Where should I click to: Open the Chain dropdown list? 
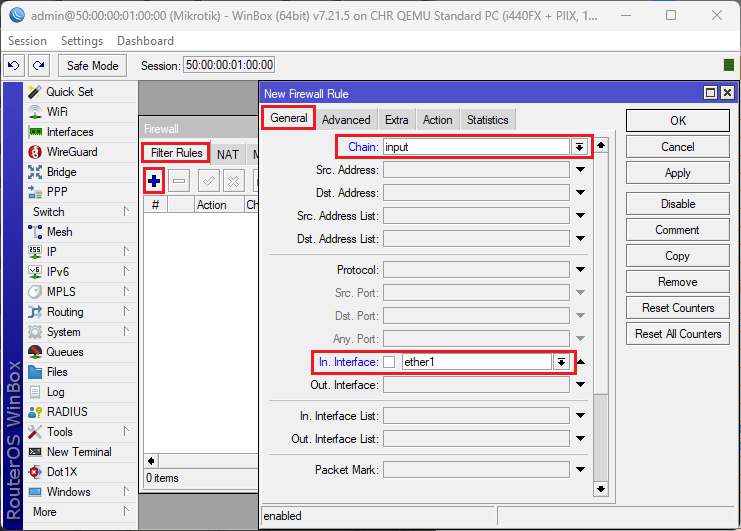coord(579,147)
